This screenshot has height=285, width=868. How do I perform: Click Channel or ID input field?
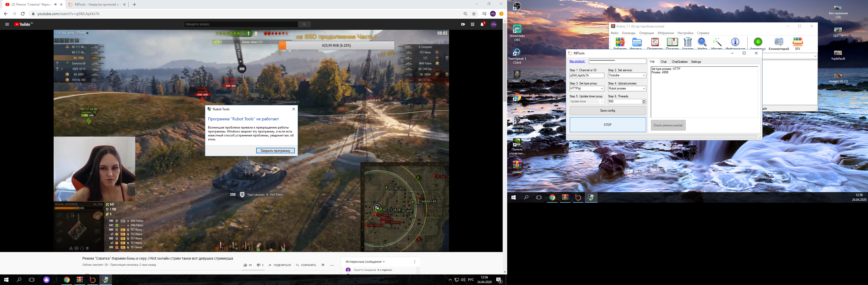pyautogui.click(x=586, y=75)
